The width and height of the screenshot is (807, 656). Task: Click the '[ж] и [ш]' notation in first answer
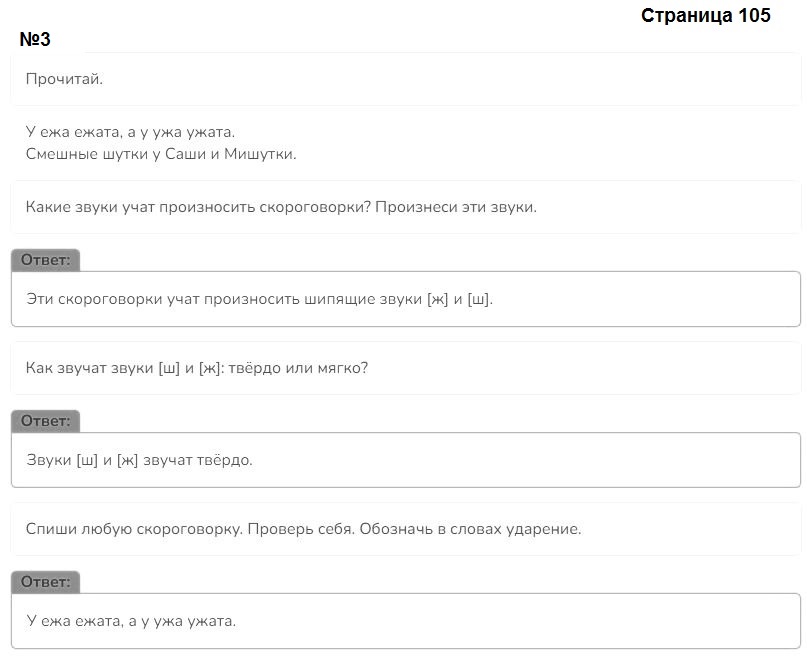(460, 299)
